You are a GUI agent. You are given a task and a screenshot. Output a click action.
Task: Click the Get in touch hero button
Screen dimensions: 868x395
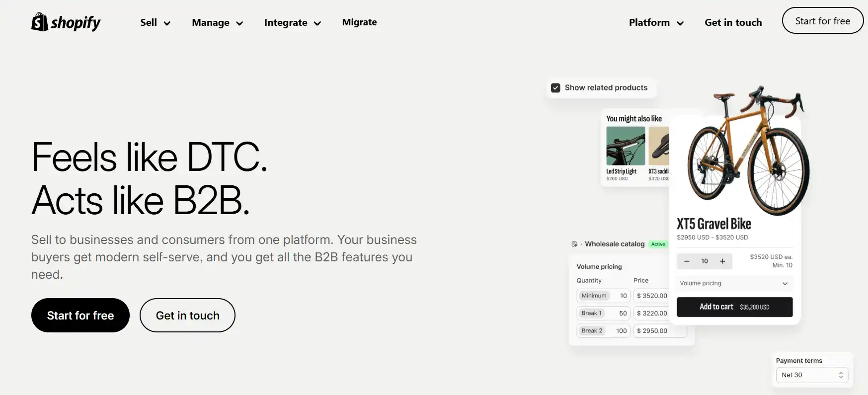coord(187,316)
